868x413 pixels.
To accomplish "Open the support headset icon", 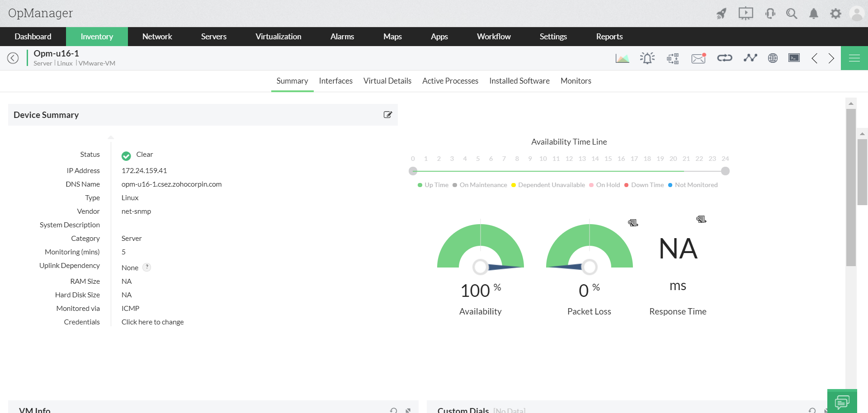I will tap(770, 14).
